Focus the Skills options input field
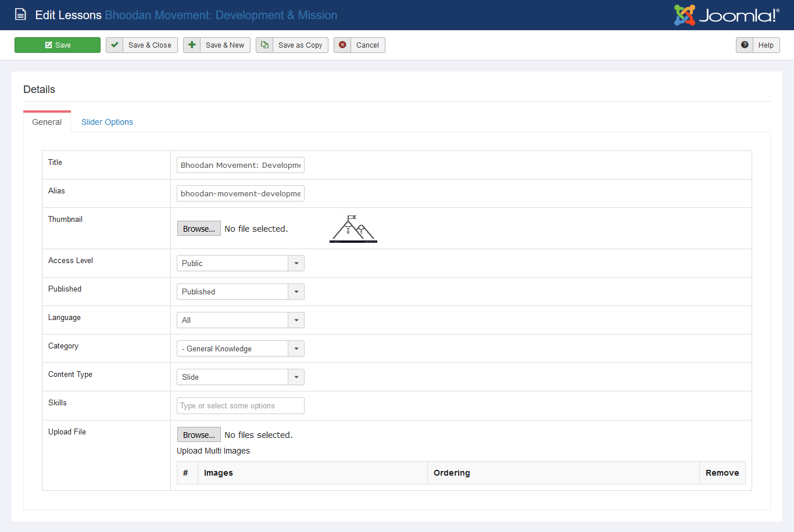Screen dimensions: 794x532 [x=240, y=406]
